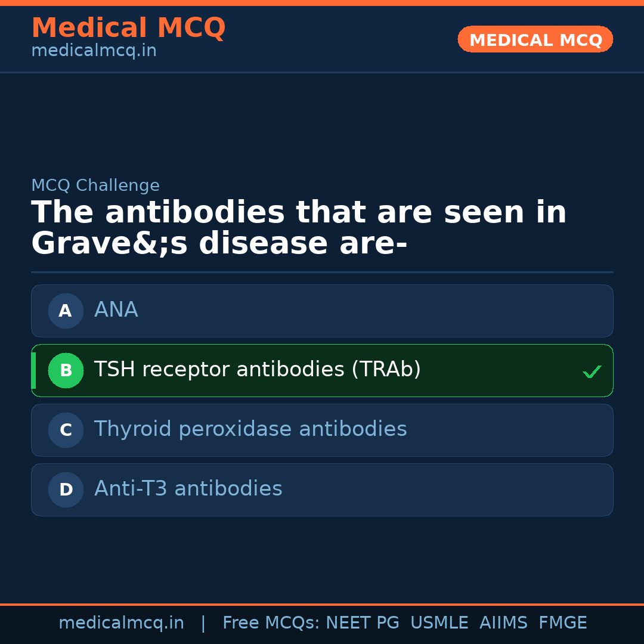
Task: Open the medicalmcq.in link in the footer
Action: [x=121, y=623]
